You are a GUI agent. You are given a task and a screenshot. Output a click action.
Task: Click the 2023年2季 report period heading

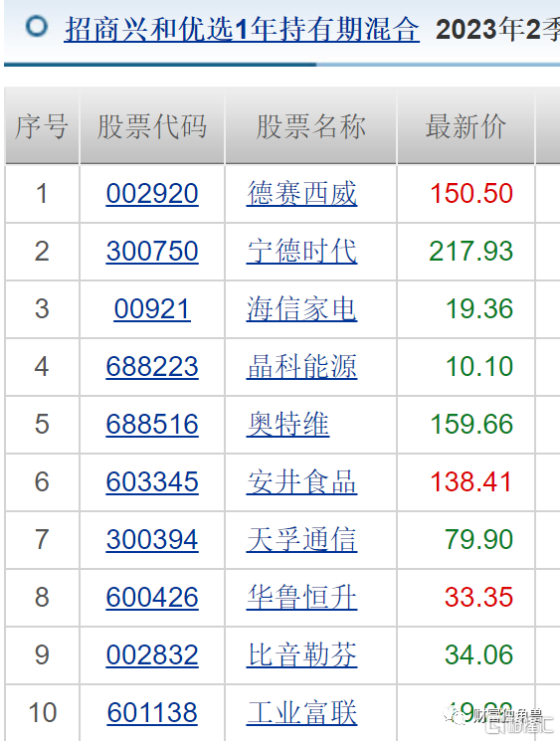click(x=497, y=29)
